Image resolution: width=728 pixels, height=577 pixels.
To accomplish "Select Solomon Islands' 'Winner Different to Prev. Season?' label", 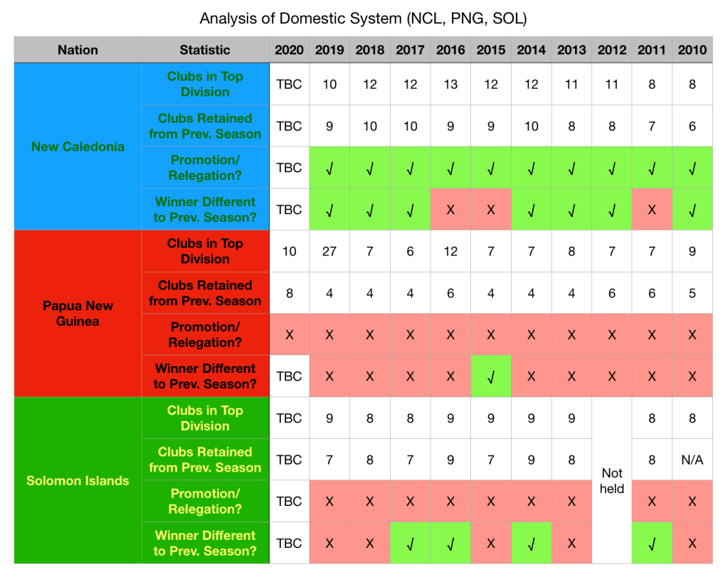I will pos(205,543).
